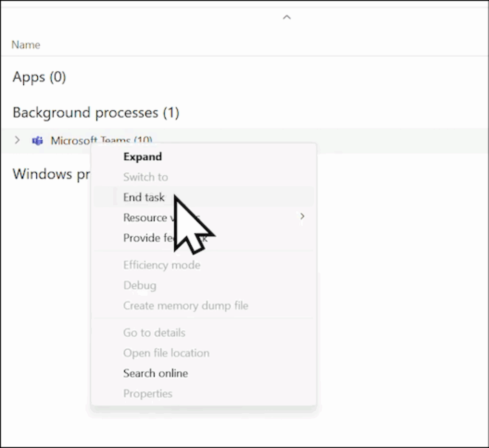
Task: Choose Create memory dump file
Action: tap(185, 305)
